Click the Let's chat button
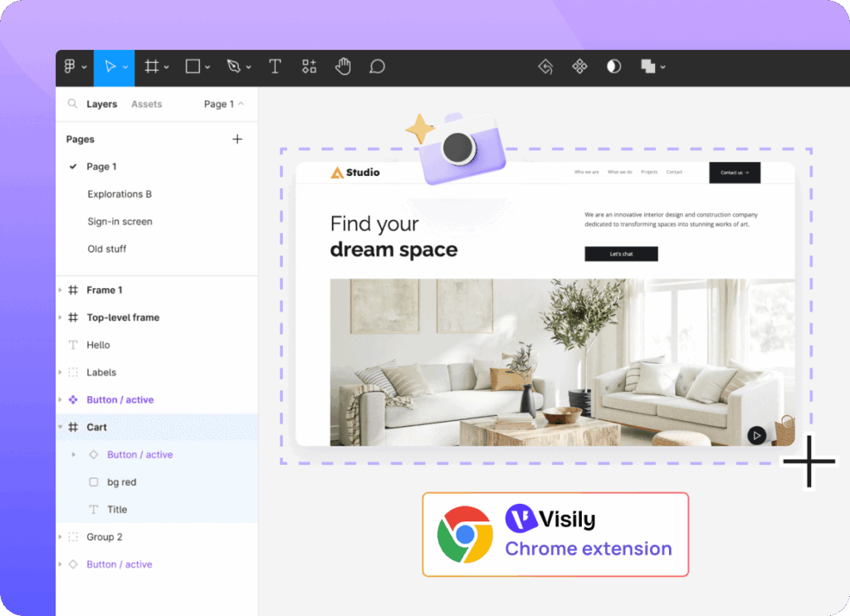Viewport: 850px width, 616px height. (621, 254)
